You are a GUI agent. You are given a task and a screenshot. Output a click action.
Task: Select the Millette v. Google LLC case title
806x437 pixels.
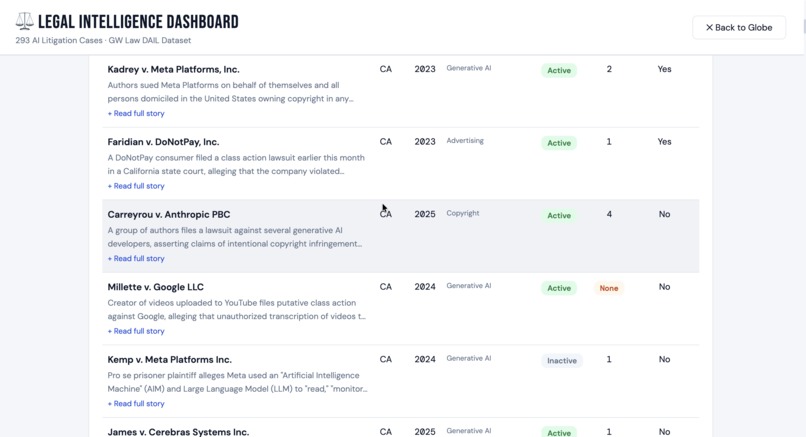[155, 286]
